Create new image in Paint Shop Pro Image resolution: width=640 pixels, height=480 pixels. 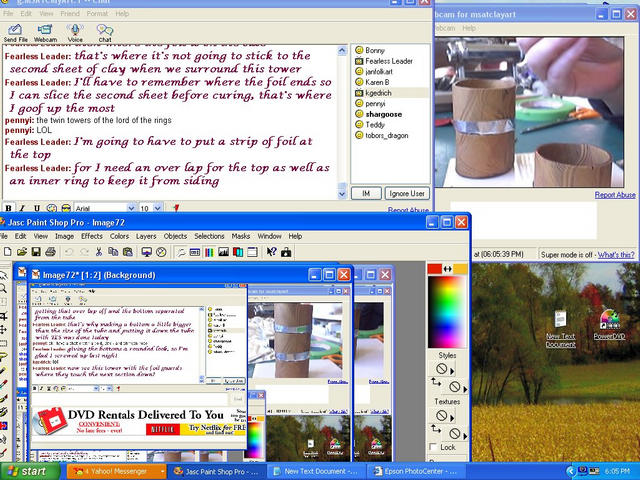[x=7, y=252]
